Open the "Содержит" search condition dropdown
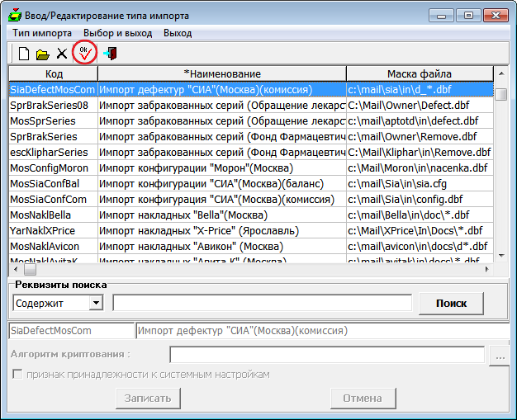The height and width of the screenshot is (420, 517). (x=96, y=303)
